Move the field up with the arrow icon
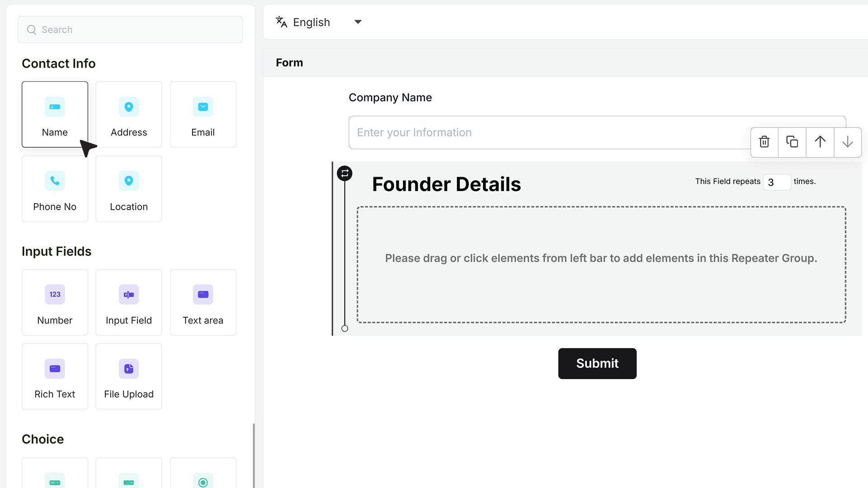This screenshot has height=488, width=868. coord(820,142)
